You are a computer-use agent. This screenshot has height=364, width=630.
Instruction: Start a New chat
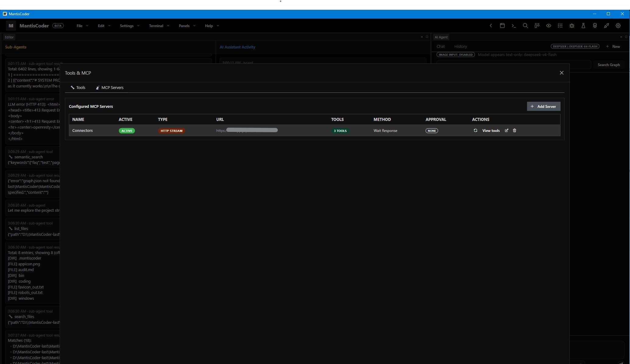pyautogui.click(x=613, y=47)
